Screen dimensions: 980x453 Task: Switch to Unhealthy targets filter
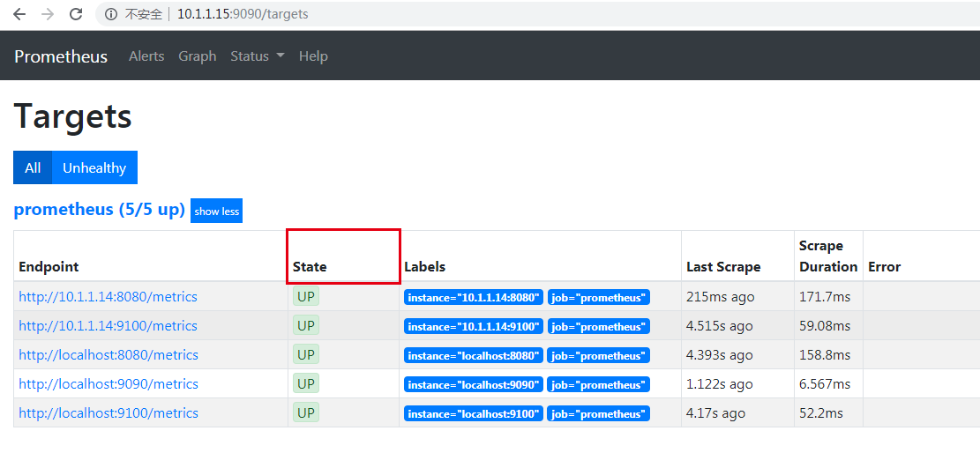(x=94, y=167)
